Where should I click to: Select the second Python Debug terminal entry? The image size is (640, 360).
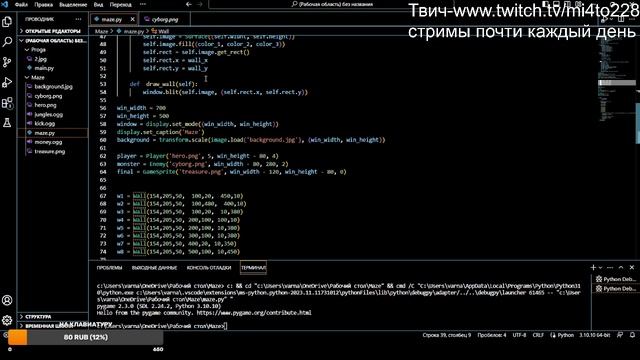(615, 289)
